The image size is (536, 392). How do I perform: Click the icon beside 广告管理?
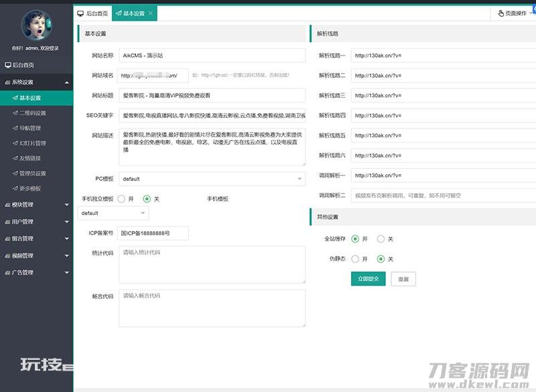pyautogui.click(x=7, y=272)
